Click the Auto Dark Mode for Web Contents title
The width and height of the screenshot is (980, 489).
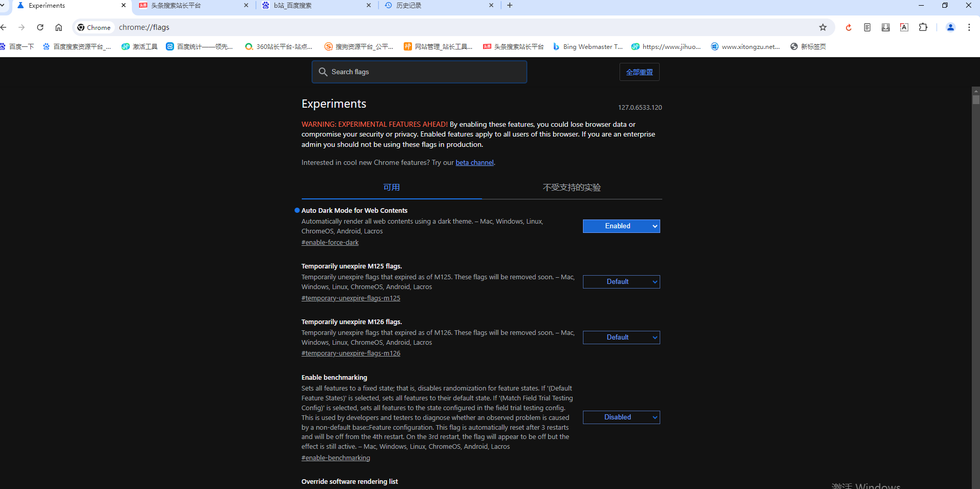(354, 210)
